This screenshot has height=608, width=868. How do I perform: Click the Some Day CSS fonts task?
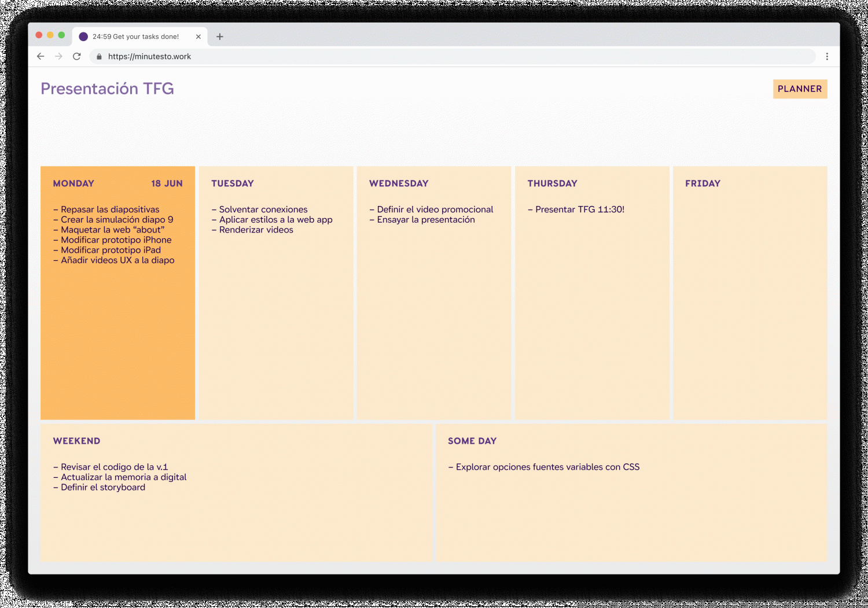[547, 467]
